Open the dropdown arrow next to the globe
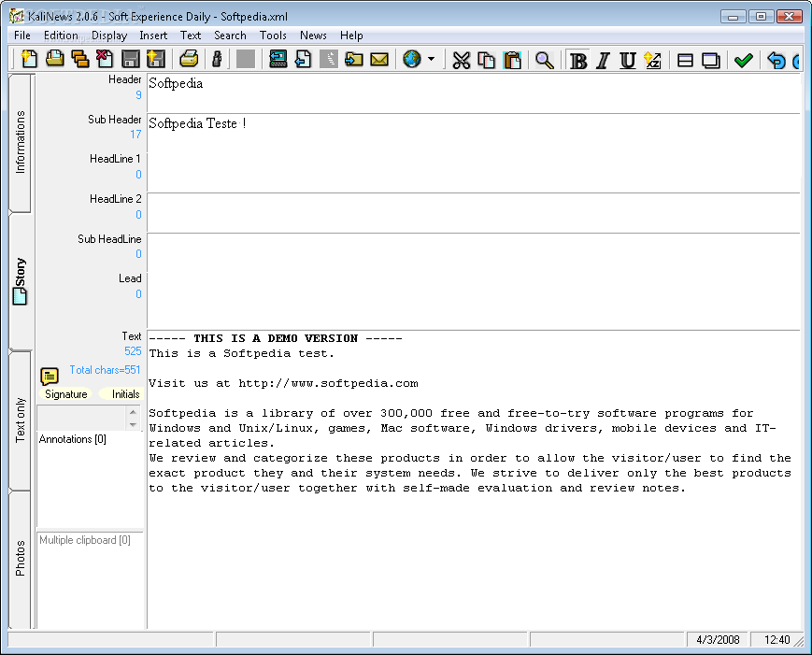Viewport: 812px width, 655px height. tap(432, 59)
